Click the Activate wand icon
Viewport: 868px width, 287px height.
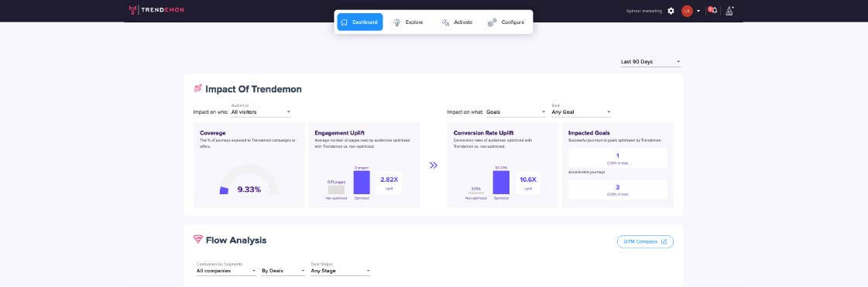tap(445, 22)
